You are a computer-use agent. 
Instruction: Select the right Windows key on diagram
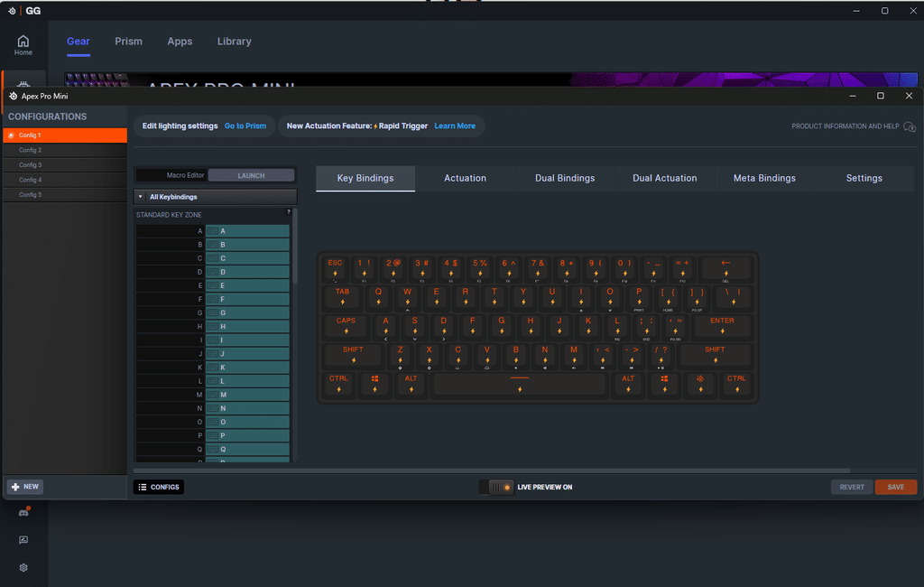(664, 384)
